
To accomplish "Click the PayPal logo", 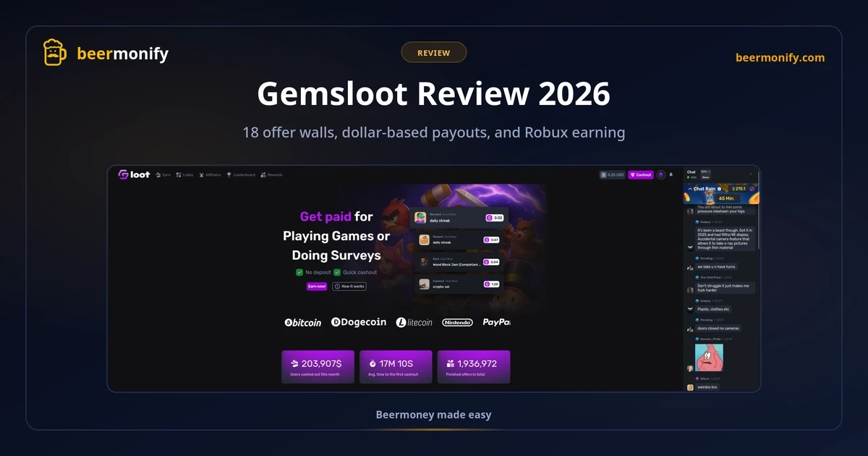I will tap(497, 322).
